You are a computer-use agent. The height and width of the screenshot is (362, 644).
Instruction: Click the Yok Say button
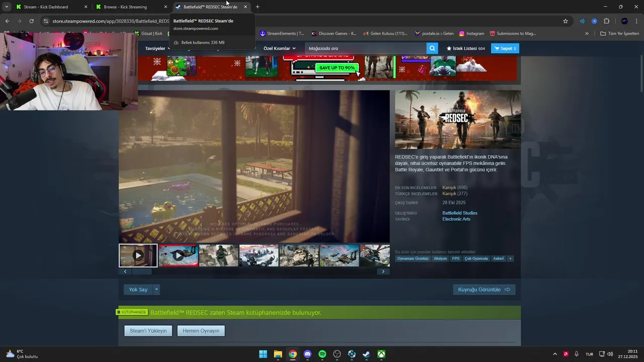pyautogui.click(x=138, y=290)
